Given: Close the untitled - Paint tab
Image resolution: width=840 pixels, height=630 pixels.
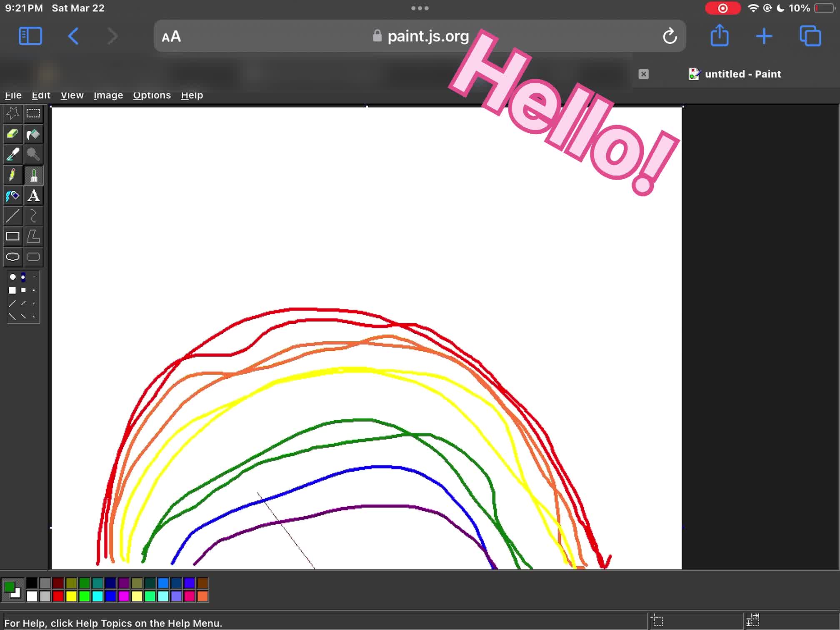Looking at the screenshot, I should [643, 74].
